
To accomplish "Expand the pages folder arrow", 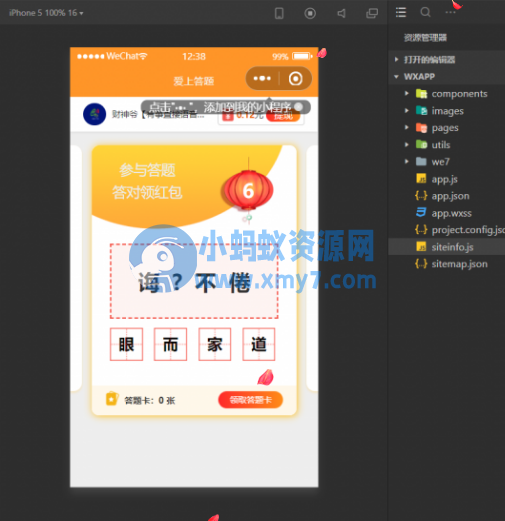I will pos(406,128).
